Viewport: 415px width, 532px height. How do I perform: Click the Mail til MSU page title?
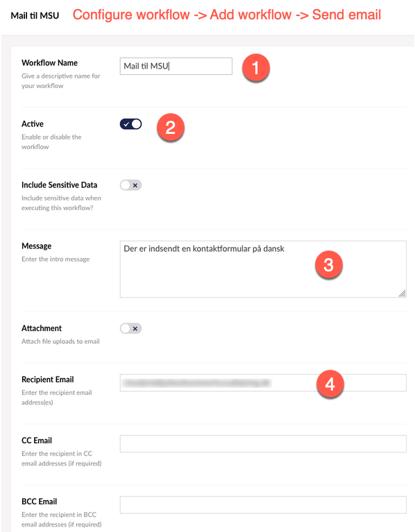[x=35, y=16]
